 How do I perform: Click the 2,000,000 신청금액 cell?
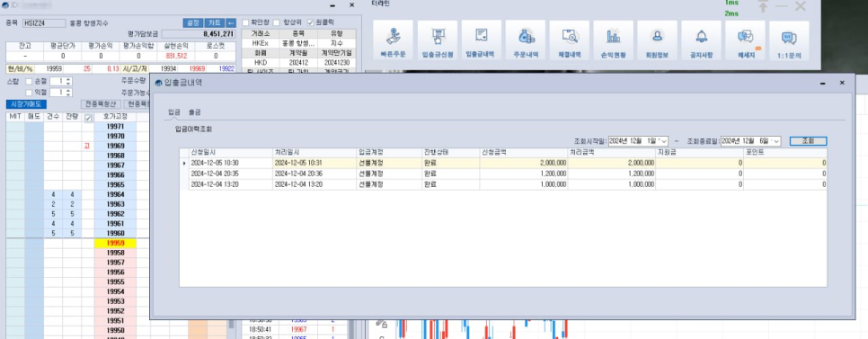pos(524,163)
